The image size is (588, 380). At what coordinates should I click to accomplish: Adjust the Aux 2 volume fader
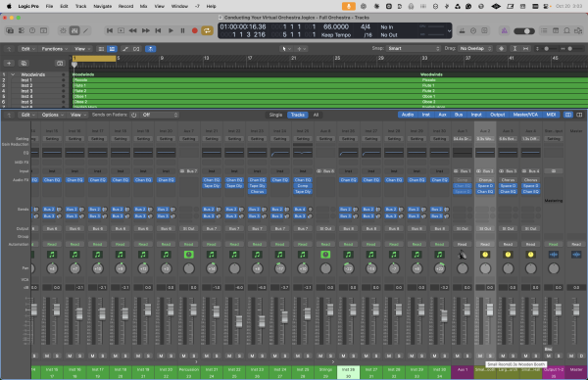[x=490, y=309]
